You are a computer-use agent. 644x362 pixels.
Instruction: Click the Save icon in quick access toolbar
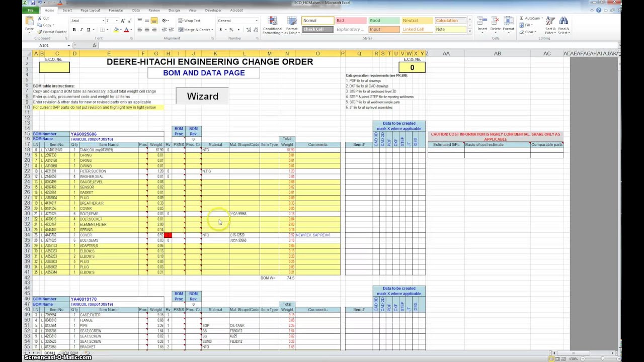pyautogui.click(x=33, y=3)
